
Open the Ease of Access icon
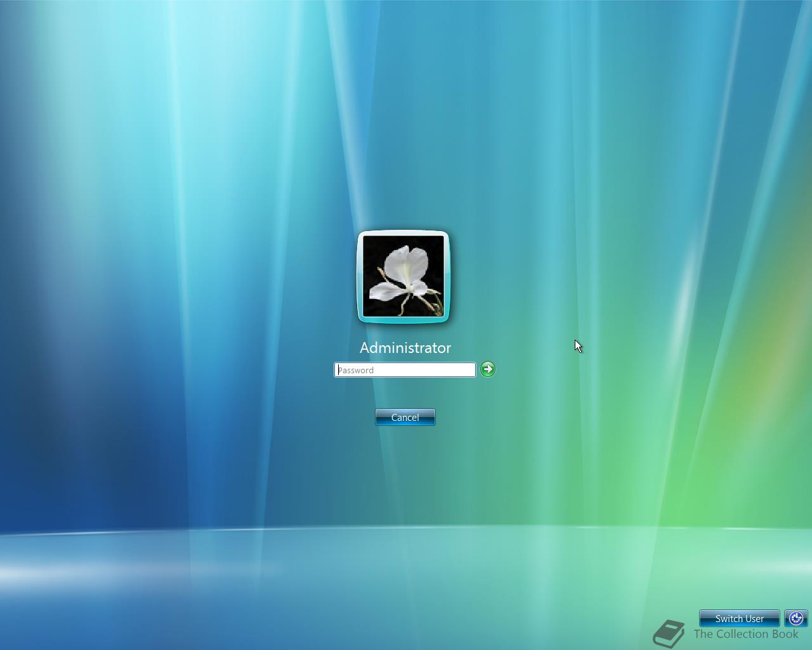(796, 618)
